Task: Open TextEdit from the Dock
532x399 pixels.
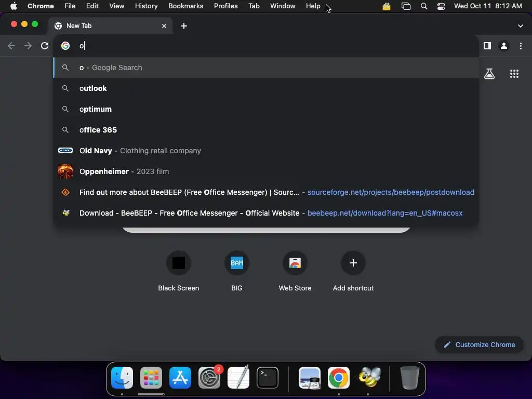Action: click(x=238, y=378)
